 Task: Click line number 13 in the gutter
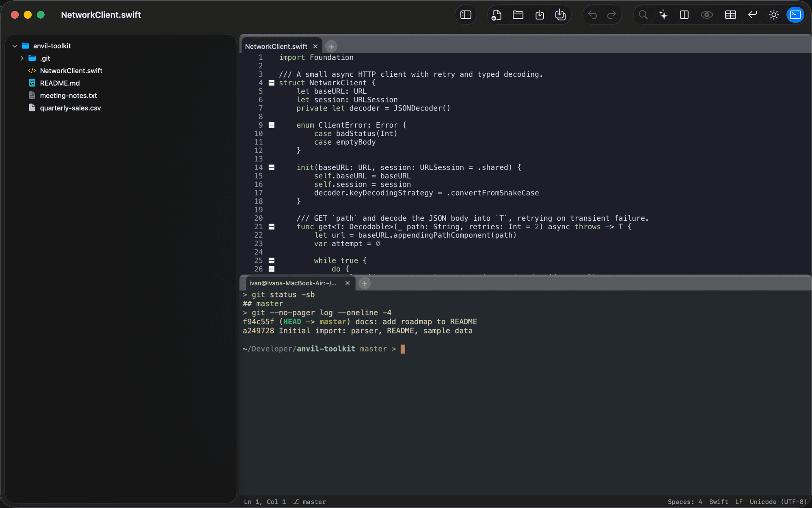click(x=259, y=159)
